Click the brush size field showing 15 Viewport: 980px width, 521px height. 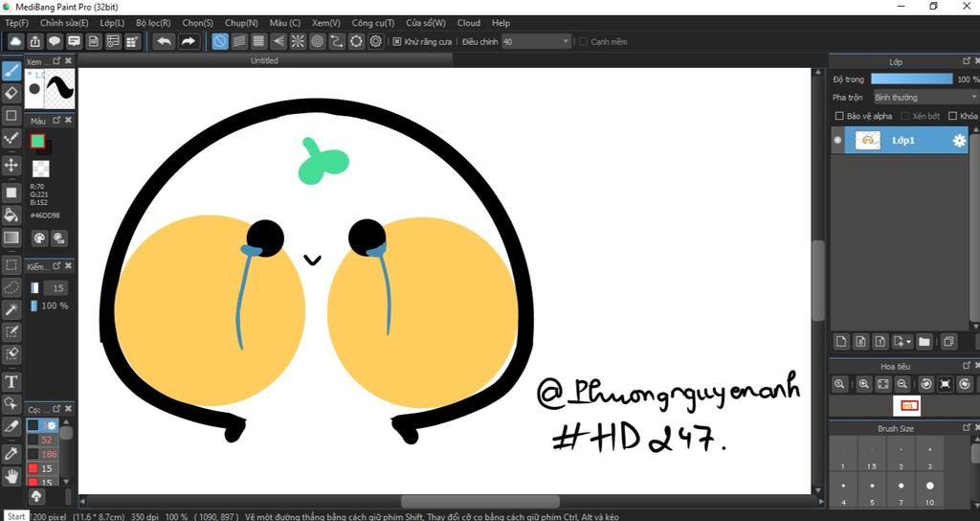click(57, 288)
